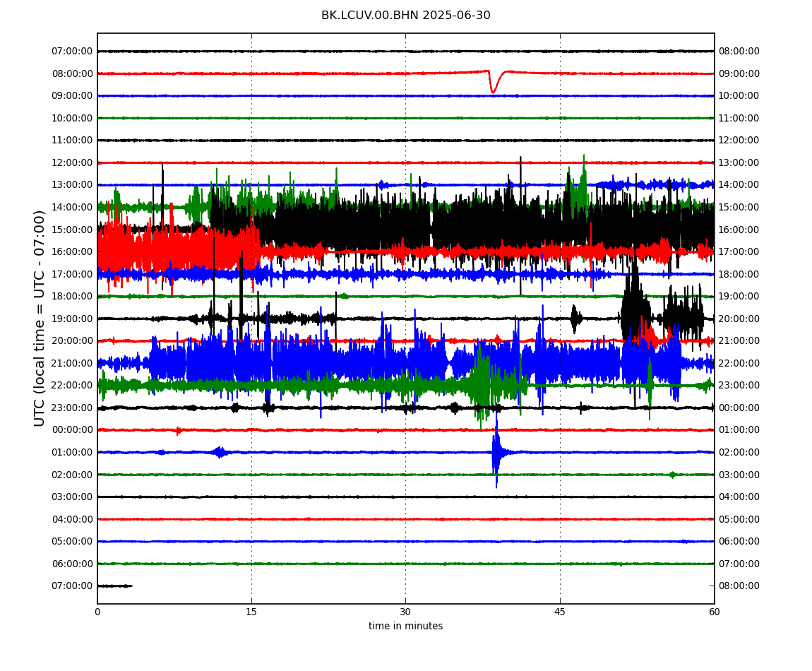Click the left axis label 04:00:00
This screenshot has width=812, height=671.
coord(72,519)
